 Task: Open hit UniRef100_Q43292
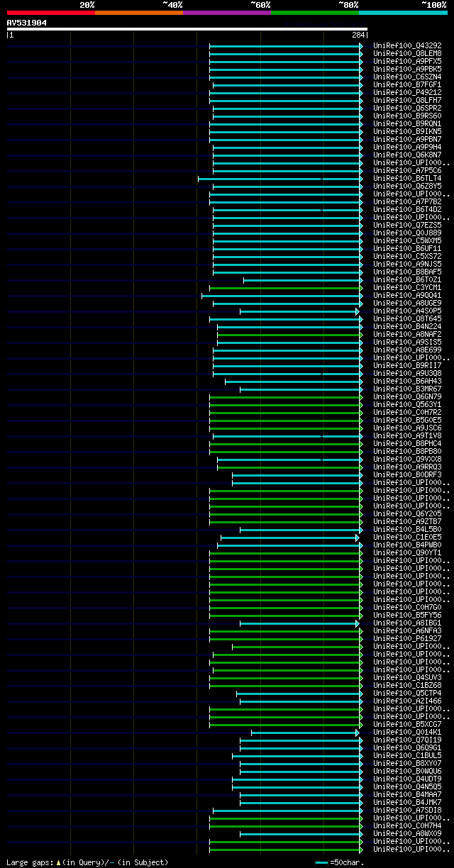[x=407, y=45]
